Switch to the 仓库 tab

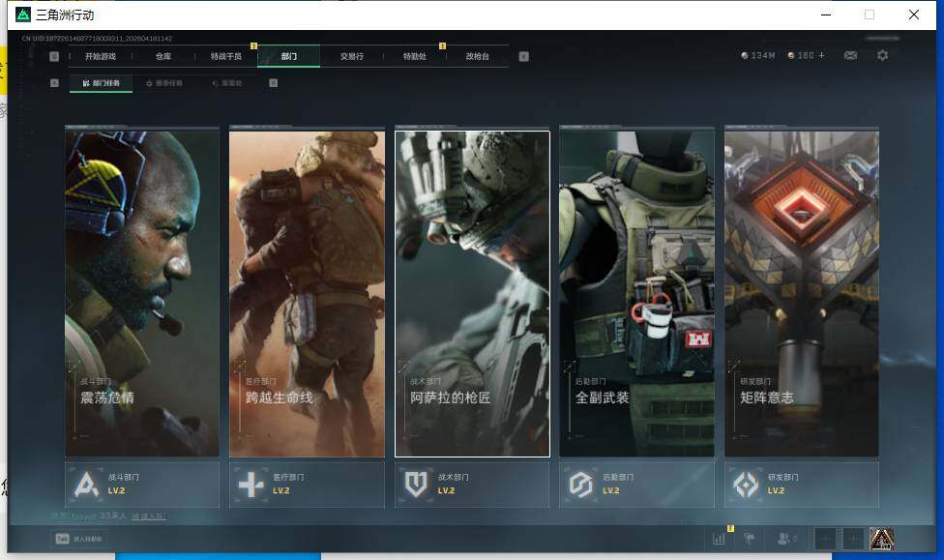(x=163, y=56)
